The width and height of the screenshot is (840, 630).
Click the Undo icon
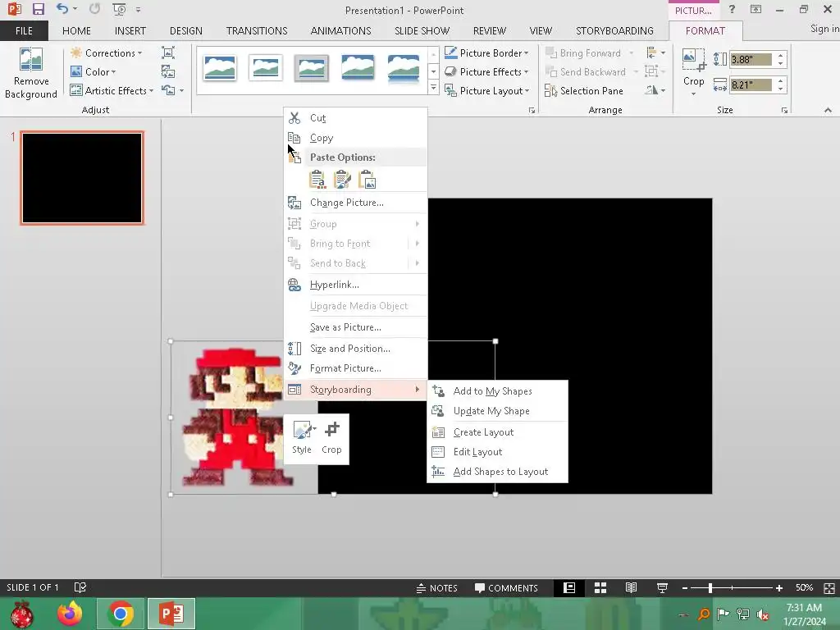point(62,9)
